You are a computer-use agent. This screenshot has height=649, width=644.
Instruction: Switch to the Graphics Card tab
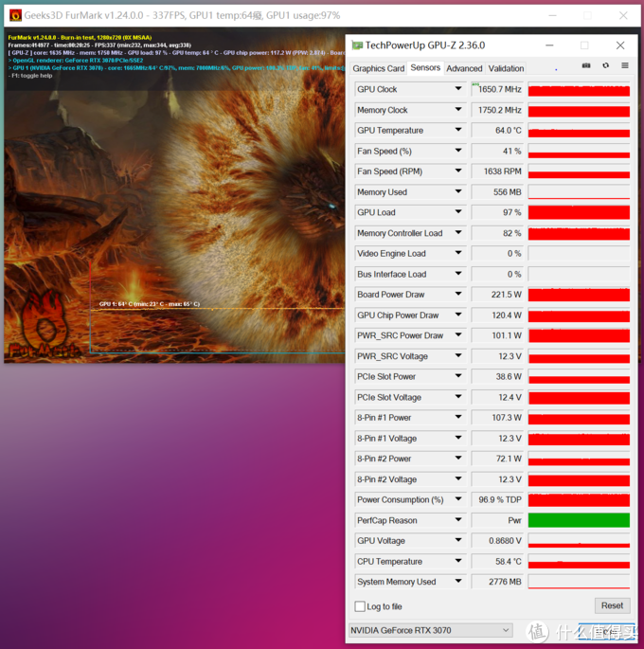point(379,68)
